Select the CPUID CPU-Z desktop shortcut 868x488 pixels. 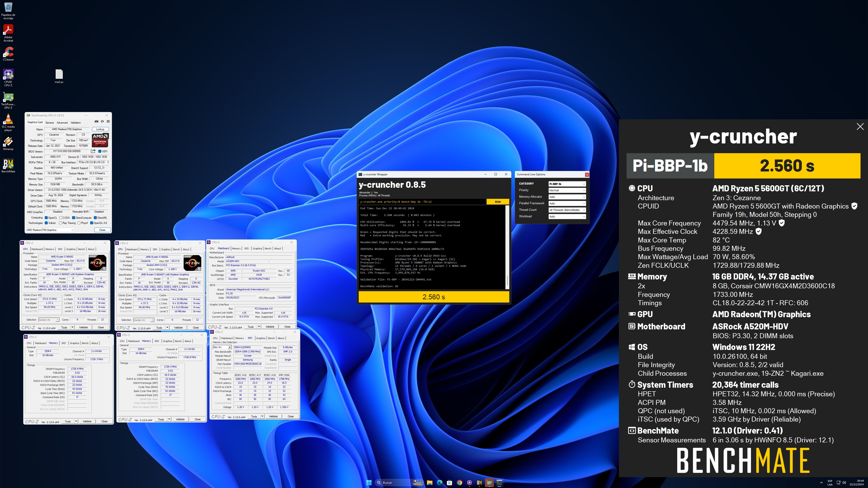(x=8, y=78)
